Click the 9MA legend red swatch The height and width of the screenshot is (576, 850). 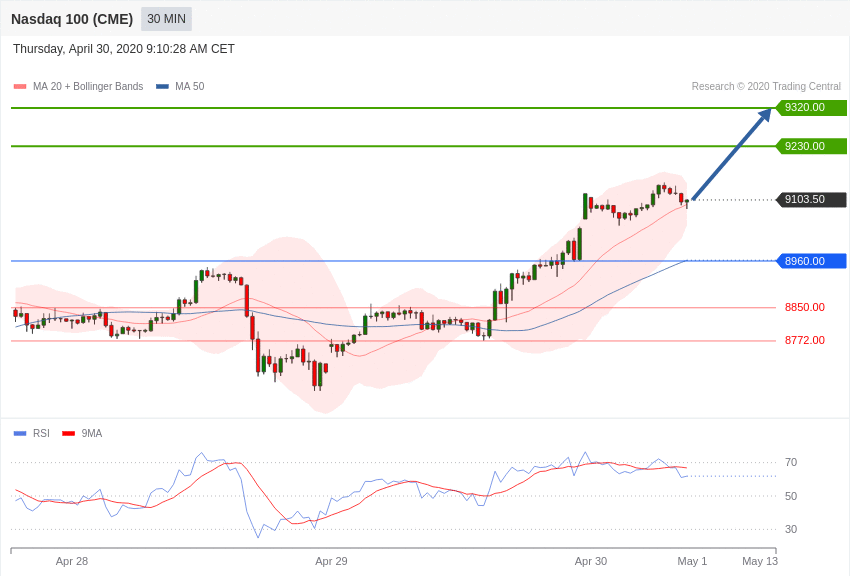click(x=68, y=433)
